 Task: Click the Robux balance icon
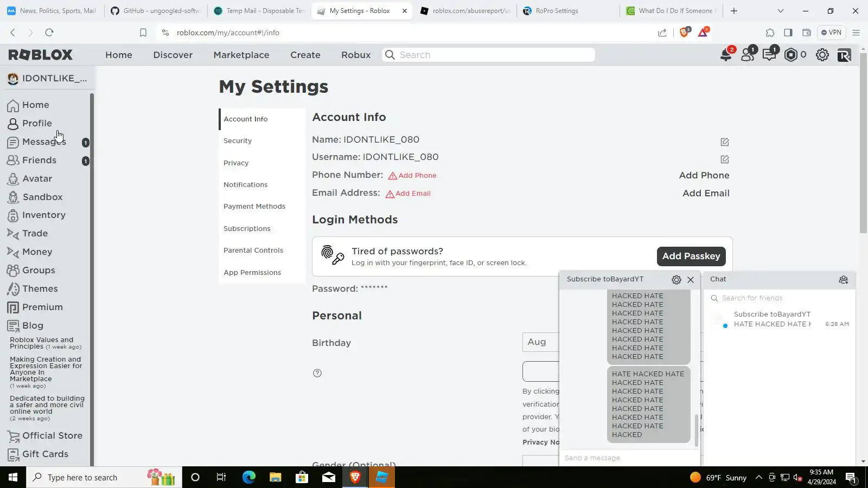point(791,55)
